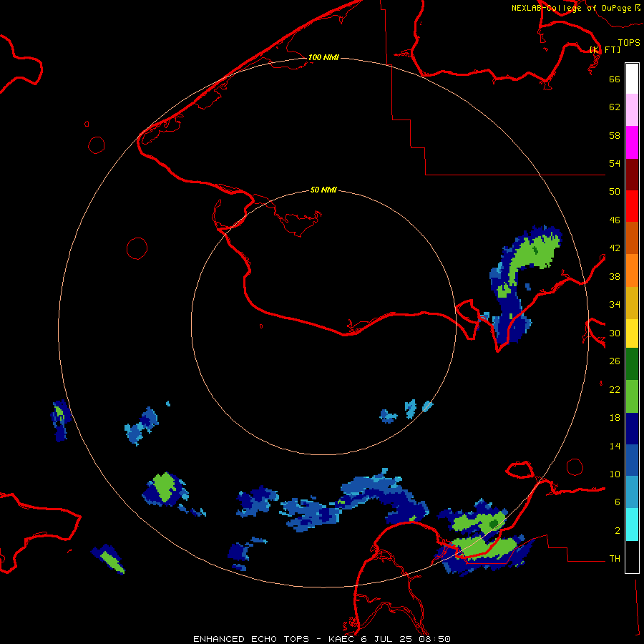Click the 50 legend value
644x644 pixels.
pos(615,192)
